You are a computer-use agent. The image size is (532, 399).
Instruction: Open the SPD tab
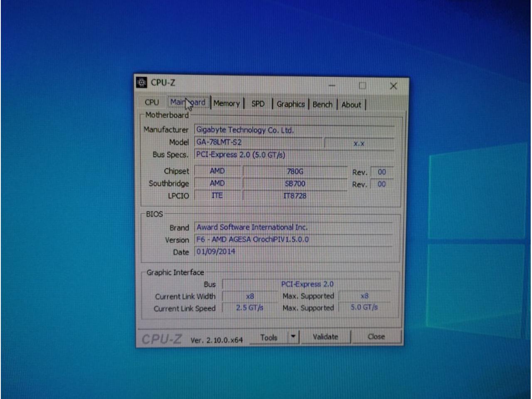tap(258, 104)
